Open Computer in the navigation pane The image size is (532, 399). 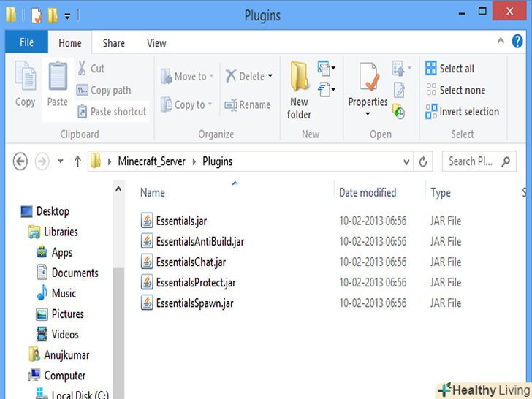tap(64, 376)
